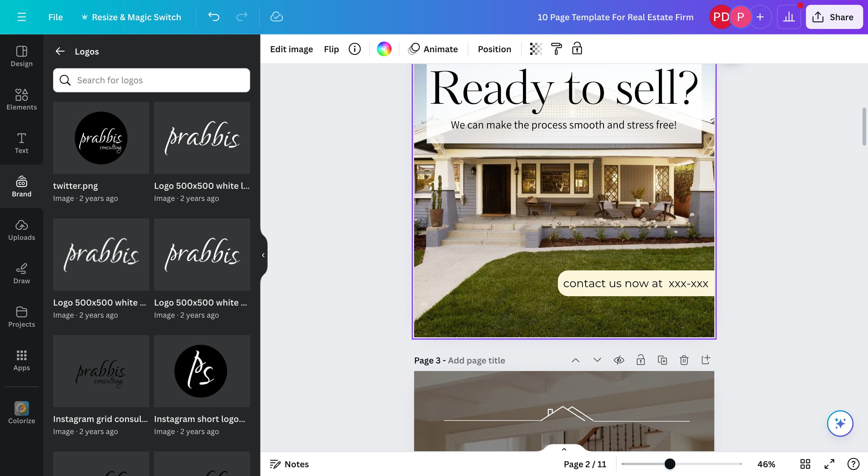Open the Magic assistant sparkle button
The image size is (868, 476).
tap(840, 423)
